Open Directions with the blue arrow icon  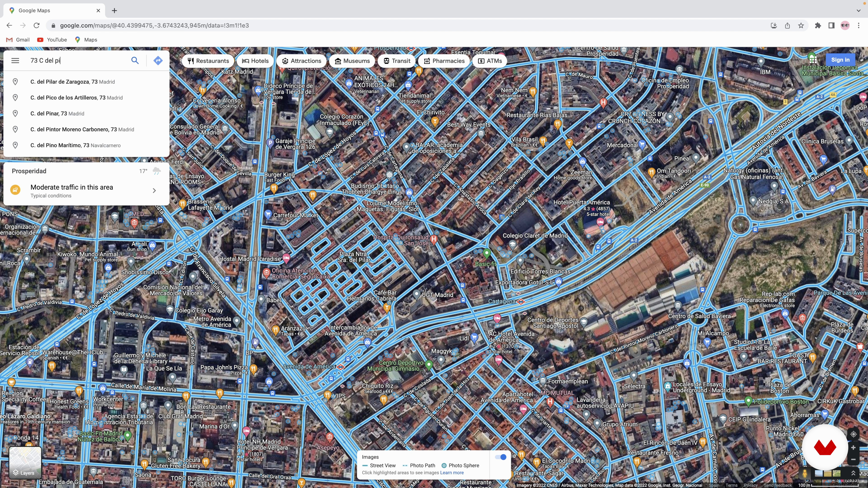(158, 61)
